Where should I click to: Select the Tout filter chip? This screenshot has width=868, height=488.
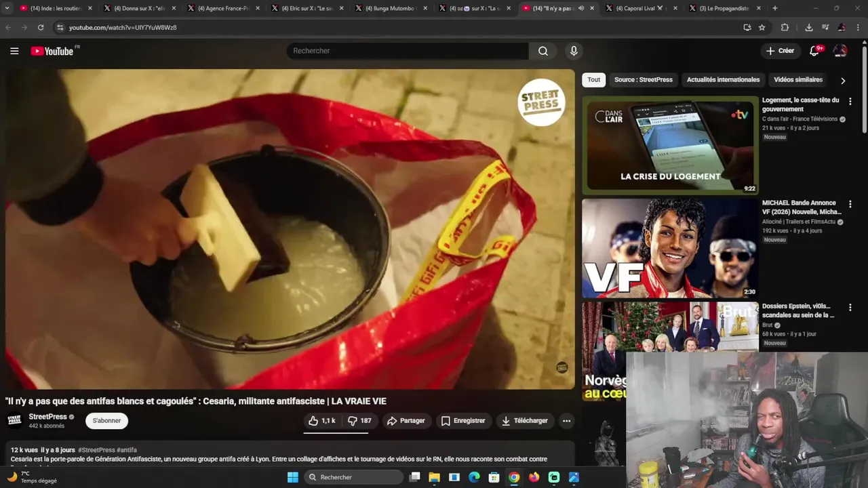tap(594, 79)
